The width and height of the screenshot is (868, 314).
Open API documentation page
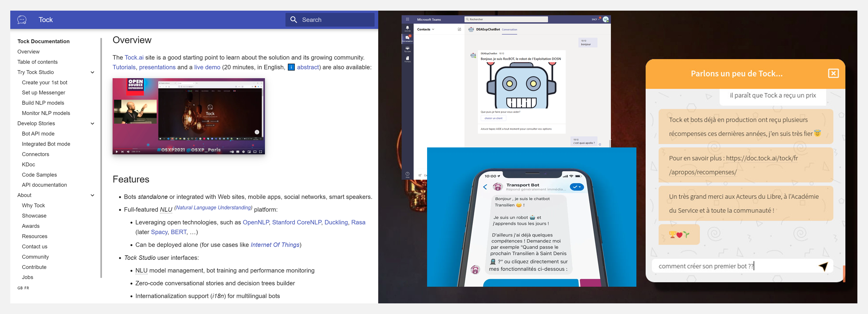point(44,185)
